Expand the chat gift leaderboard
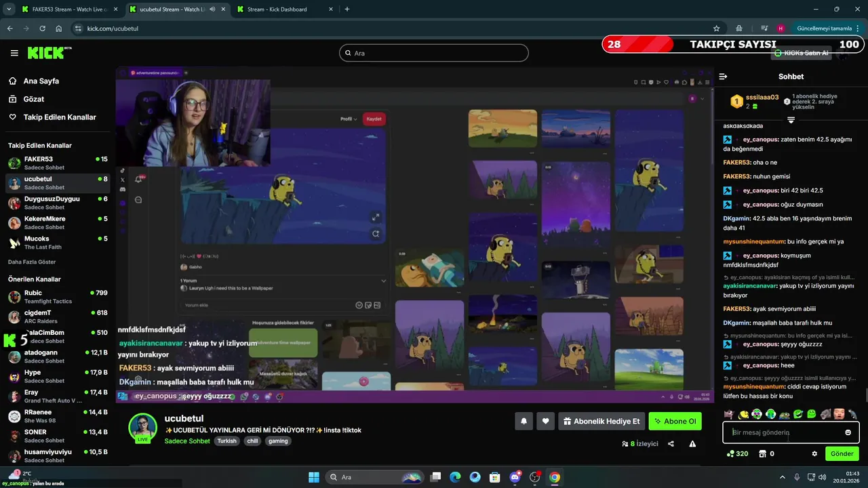868x488 pixels. pyautogui.click(x=791, y=120)
